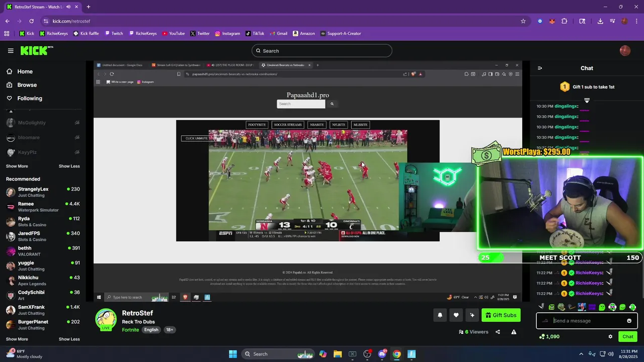
Task: Open RetroStef streamer avatar
Action: pos(106,320)
